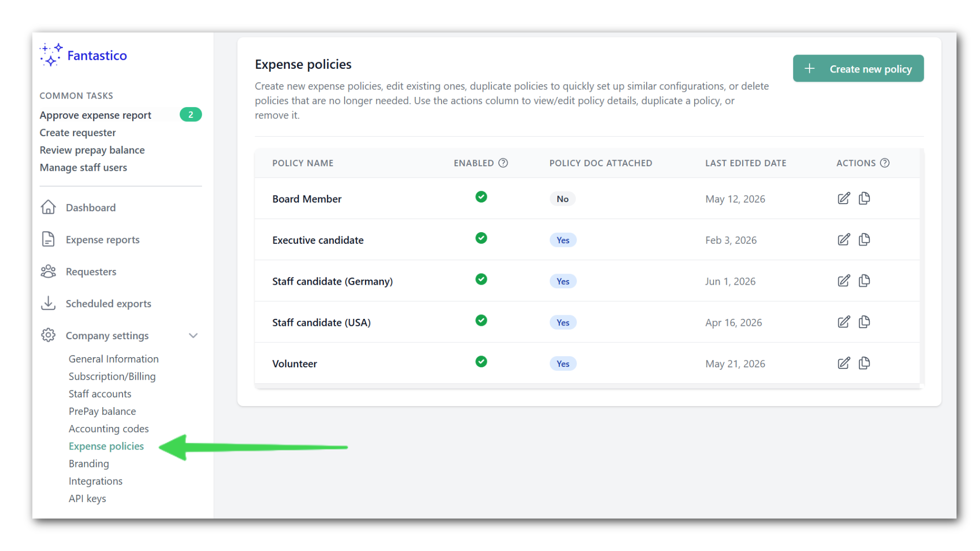Click the Staff candidate (USA) policy name

click(x=321, y=322)
